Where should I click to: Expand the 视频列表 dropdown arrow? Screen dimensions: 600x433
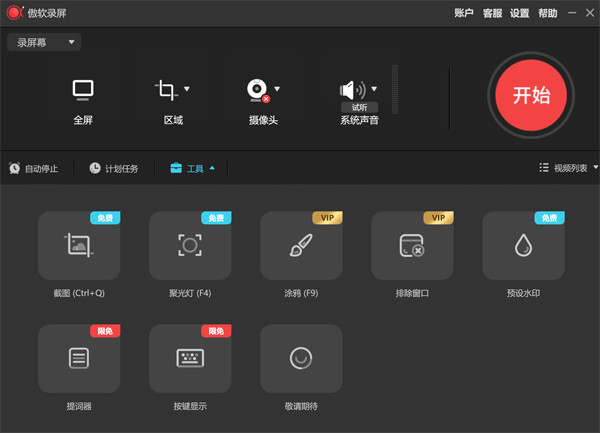point(595,167)
